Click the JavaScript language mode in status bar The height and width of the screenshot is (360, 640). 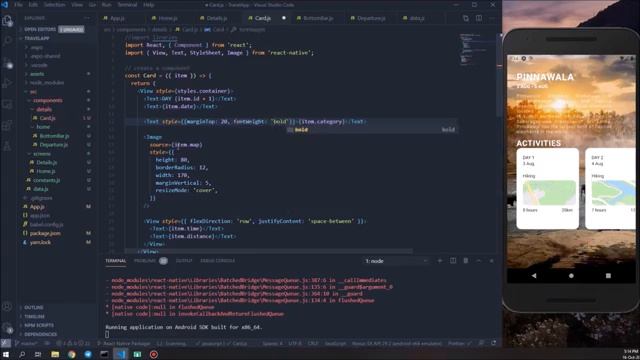point(336,344)
